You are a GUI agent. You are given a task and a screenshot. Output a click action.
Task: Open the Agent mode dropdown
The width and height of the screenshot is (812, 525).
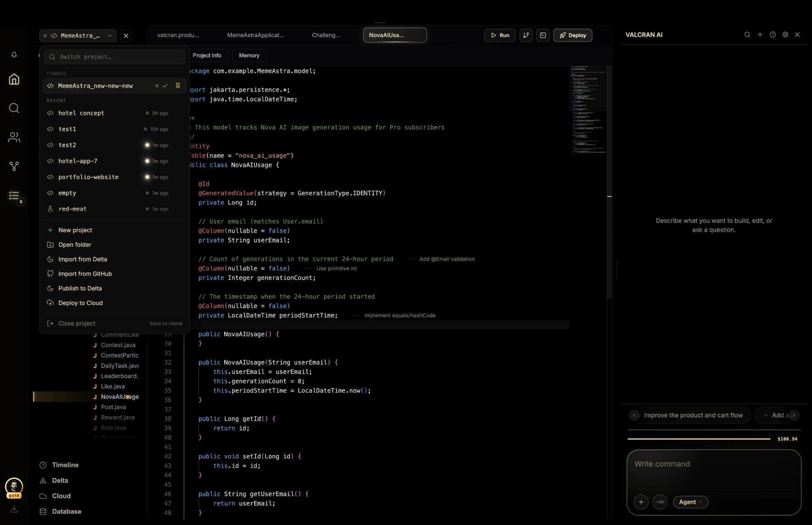click(691, 502)
